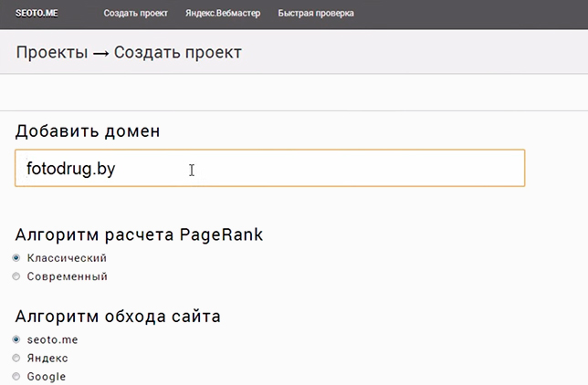This screenshot has height=385, width=588.
Task: Click the Добавить домен heading
Action: [x=88, y=131]
